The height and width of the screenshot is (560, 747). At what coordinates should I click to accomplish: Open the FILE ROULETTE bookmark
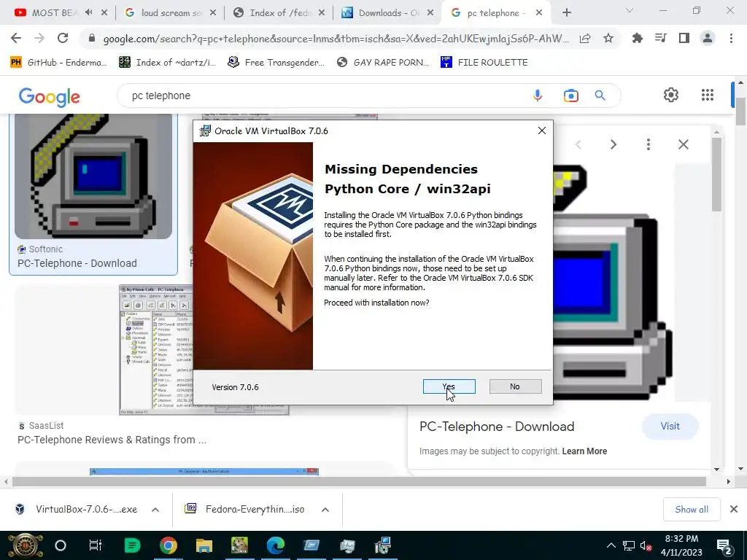pos(484,63)
